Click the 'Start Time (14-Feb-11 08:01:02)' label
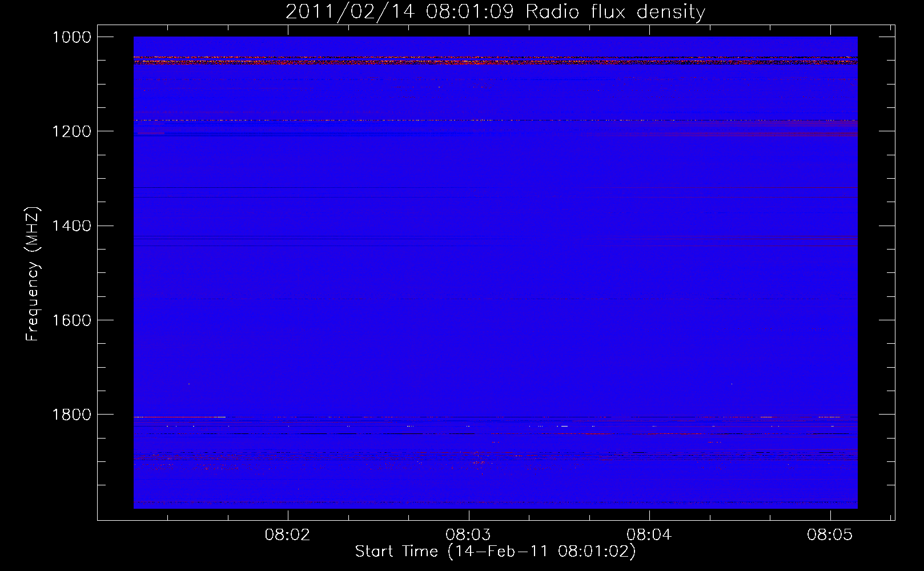The width and height of the screenshot is (924, 571). (x=495, y=552)
